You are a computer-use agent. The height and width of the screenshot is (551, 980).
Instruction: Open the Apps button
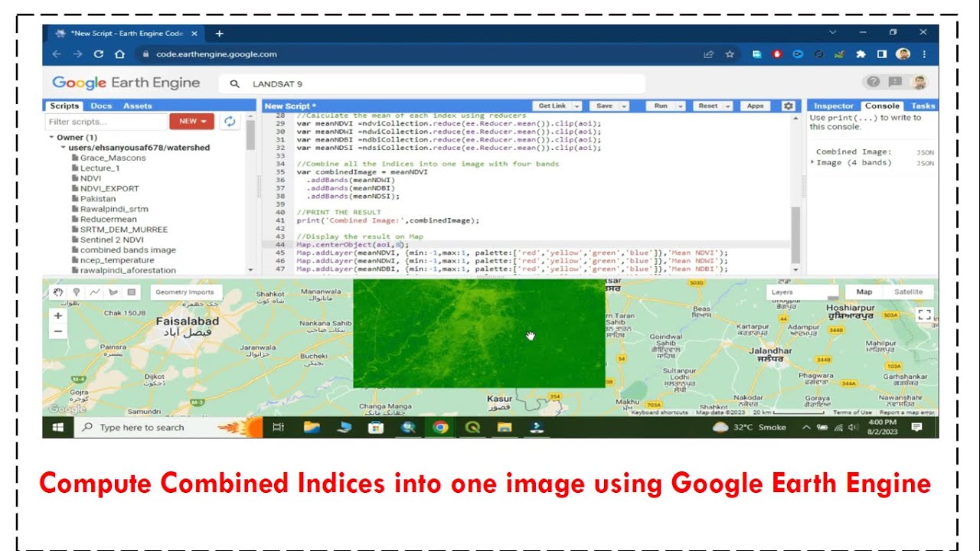pyautogui.click(x=755, y=106)
